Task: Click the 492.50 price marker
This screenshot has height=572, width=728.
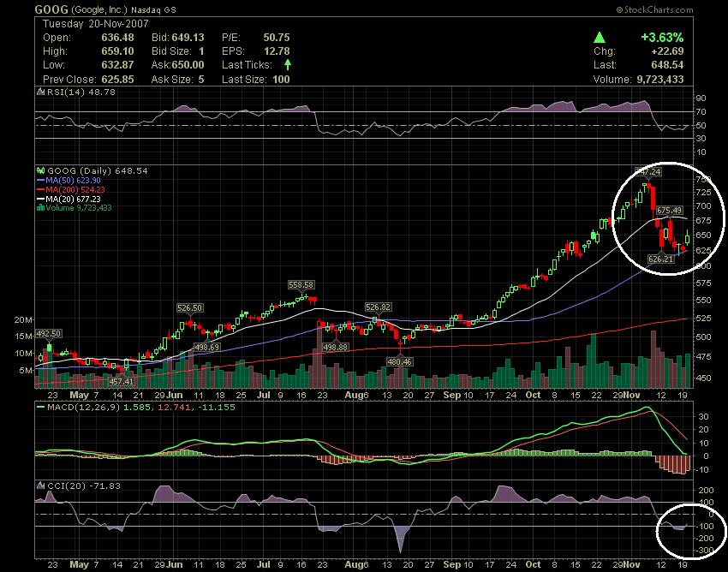Action: point(49,334)
